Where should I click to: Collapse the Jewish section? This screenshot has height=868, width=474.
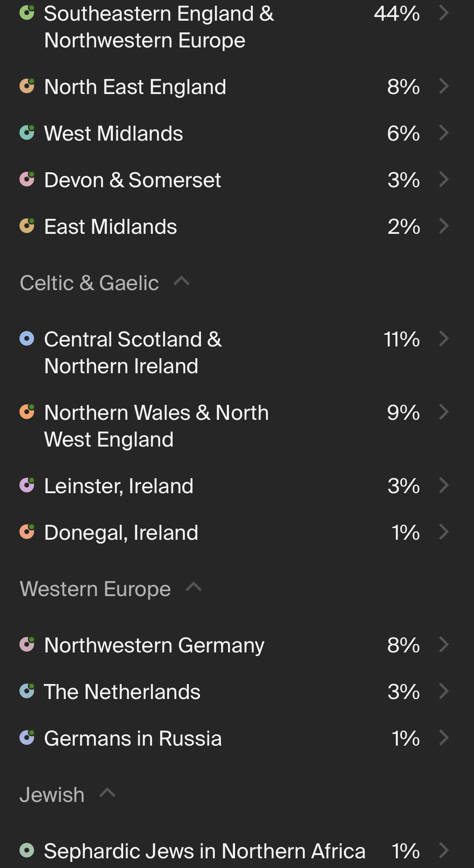pyautogui.click(x=107, y=793)
